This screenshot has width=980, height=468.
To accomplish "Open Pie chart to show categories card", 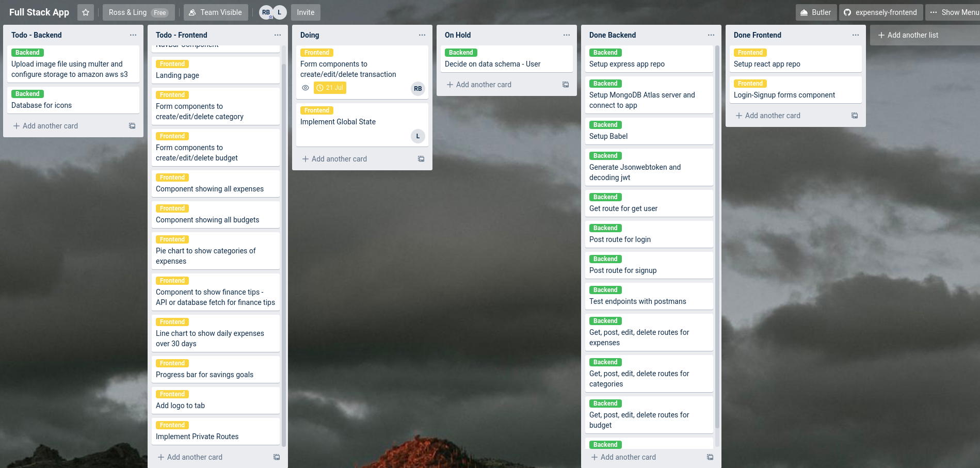I will tap(216, 251).
